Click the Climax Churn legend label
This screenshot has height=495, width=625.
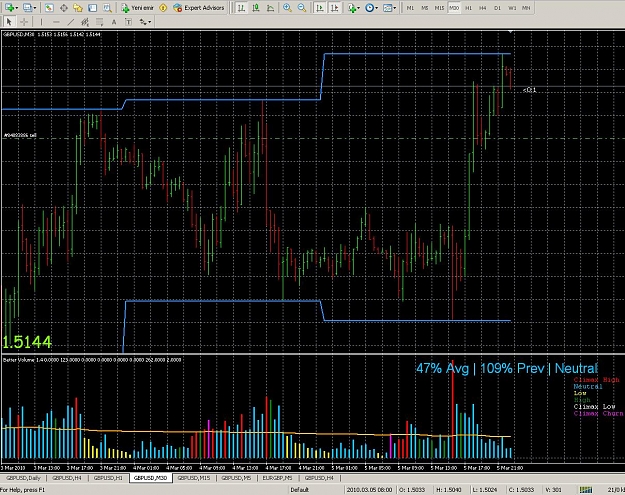599,414
